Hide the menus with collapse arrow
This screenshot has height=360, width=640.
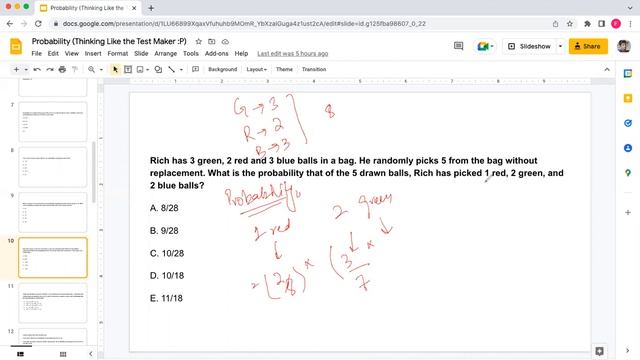(x=607, y=69)
